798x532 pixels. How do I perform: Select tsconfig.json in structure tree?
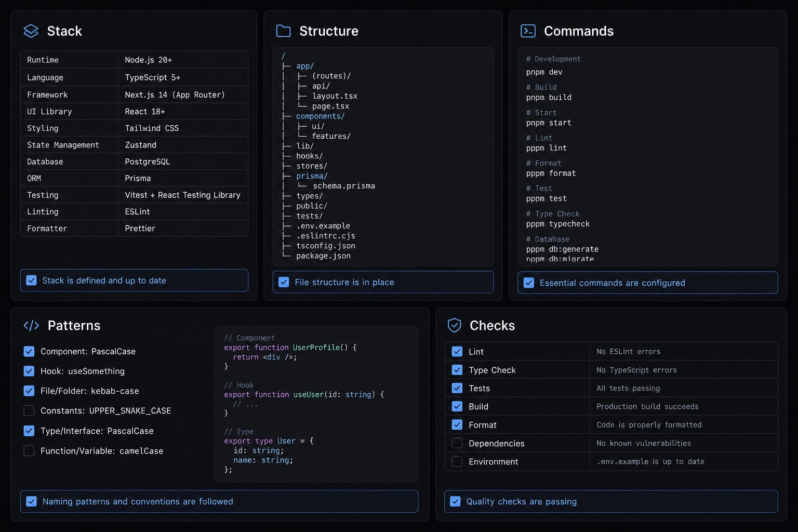coord(326,246)
